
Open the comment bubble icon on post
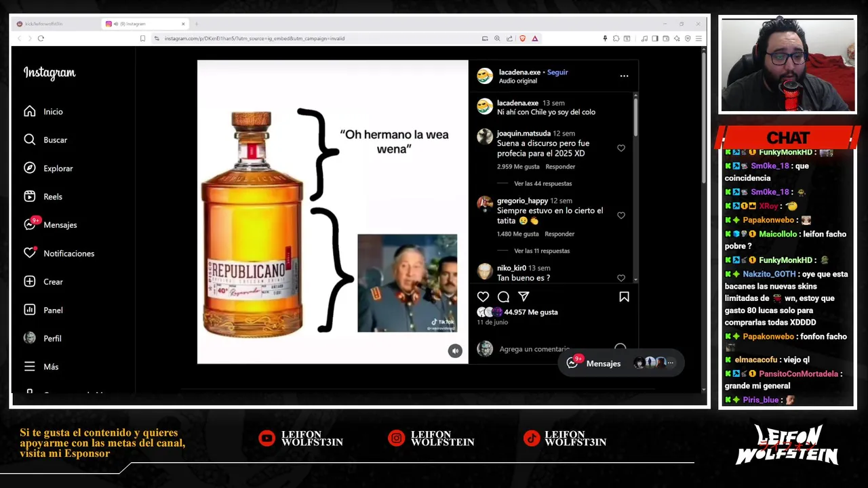click(503, 296)
